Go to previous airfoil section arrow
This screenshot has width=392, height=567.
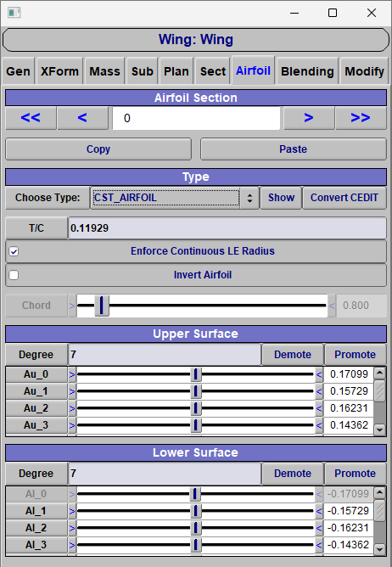click(82, 118)
